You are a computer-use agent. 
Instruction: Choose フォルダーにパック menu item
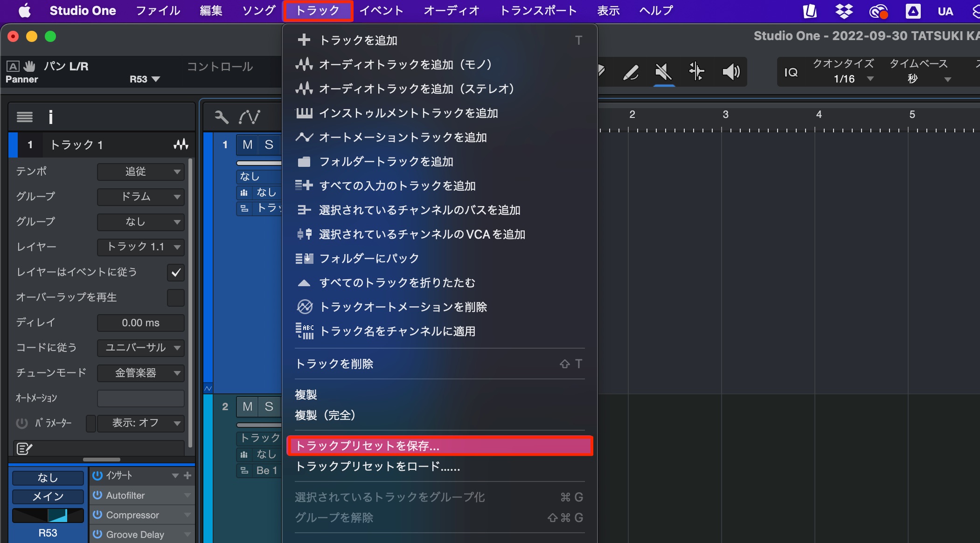pyautogui.click(x=440, y=258)
